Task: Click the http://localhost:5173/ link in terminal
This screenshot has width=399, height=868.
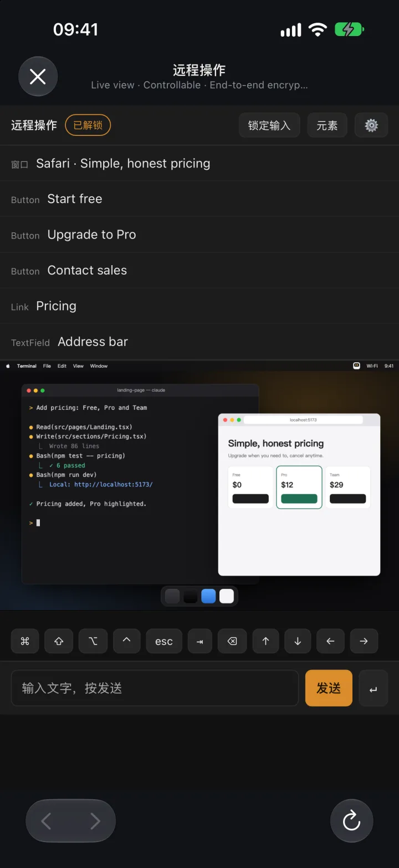Action: [113, 484]
